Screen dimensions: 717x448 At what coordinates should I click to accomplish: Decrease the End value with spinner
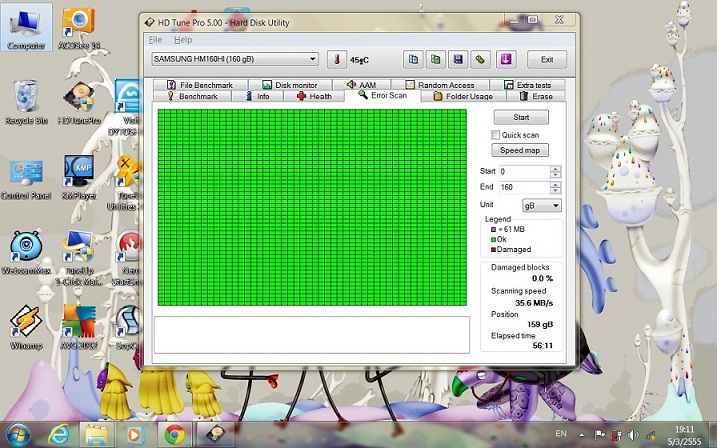click(x=555, y=190)
